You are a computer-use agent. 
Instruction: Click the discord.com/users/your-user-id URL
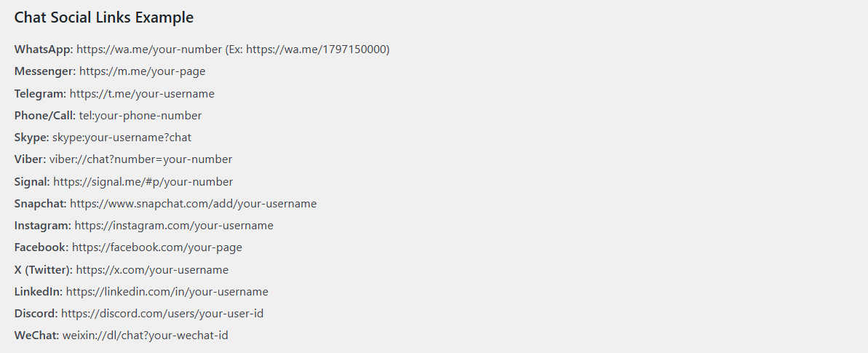click(x=162, y=314)
